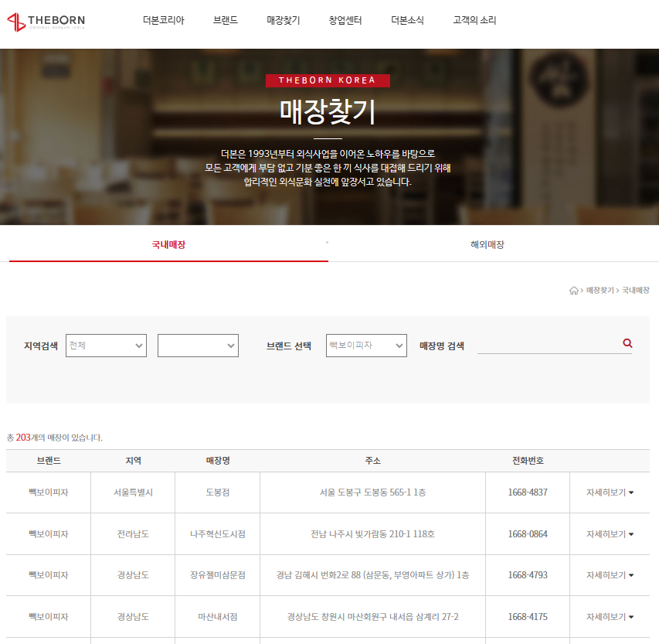This screenshot has width=659, height=644.
Task: Expand 자세히보기 for 장유젤미삼문점
Action: click(610, 575)
